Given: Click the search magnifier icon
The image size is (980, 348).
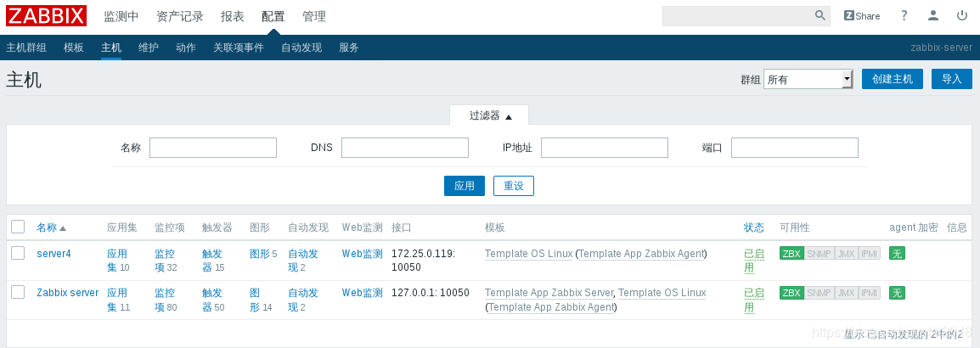Looking at the screenshot, I should tap(820, 15).
